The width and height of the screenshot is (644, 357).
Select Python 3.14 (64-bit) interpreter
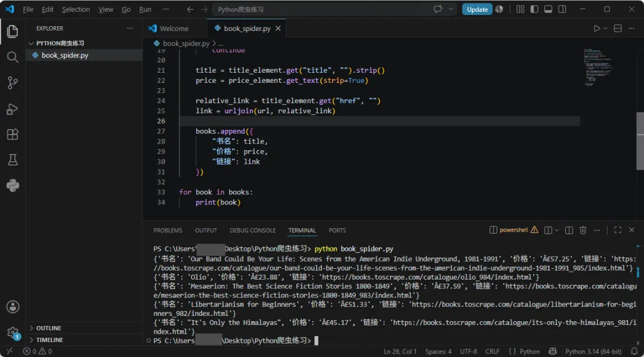[593, 351]
